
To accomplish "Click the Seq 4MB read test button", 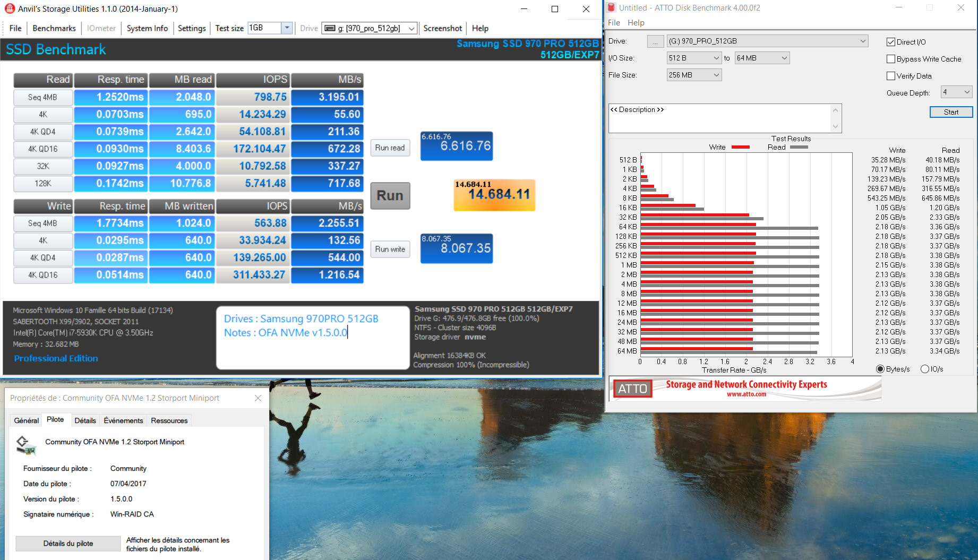I will coord(43,97).
